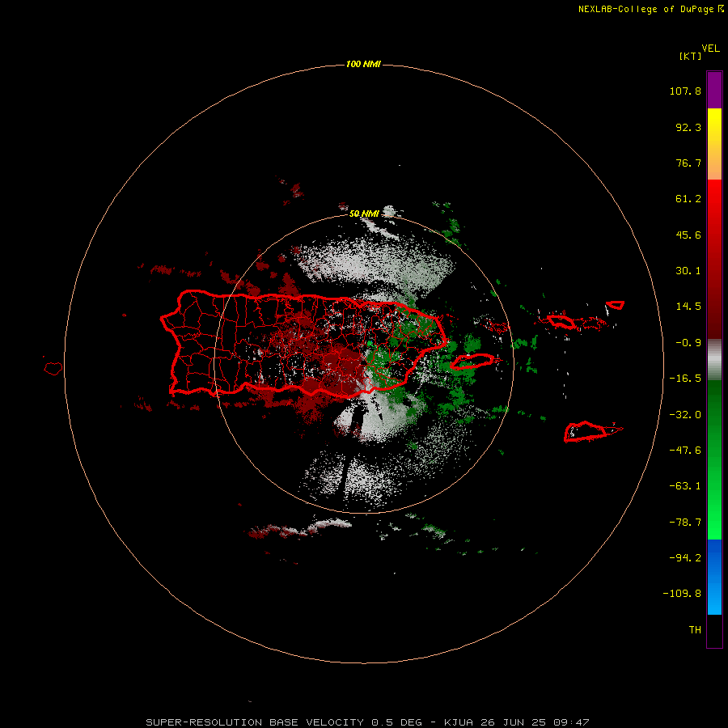This screenshot has height=728, width=728.
Task: Pick the black TH color bar segment
Action: point(714,630)
